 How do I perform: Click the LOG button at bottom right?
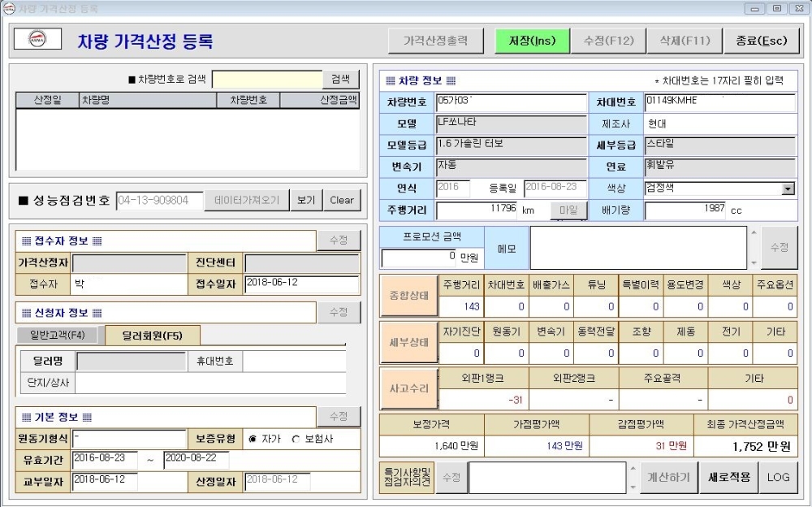pos(779,477)
